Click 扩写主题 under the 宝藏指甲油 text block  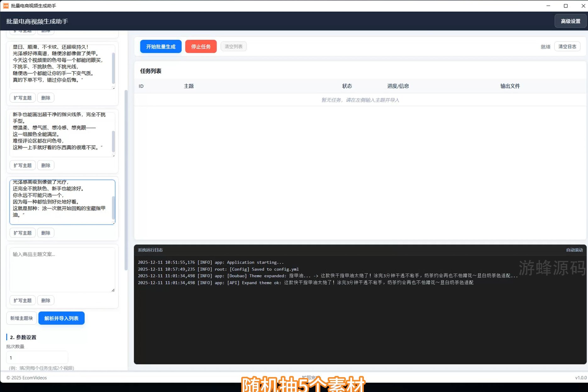click(23, 233)
